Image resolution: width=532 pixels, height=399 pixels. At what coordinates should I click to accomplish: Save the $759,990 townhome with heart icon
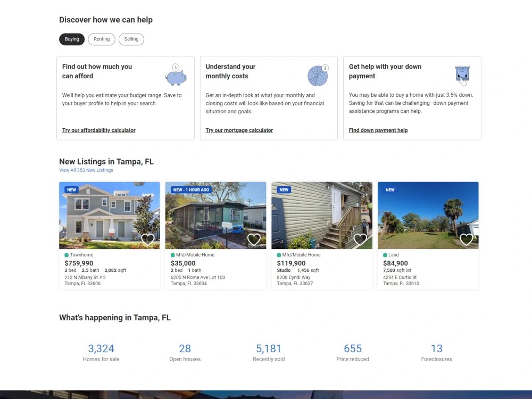[x=147, y=239]
